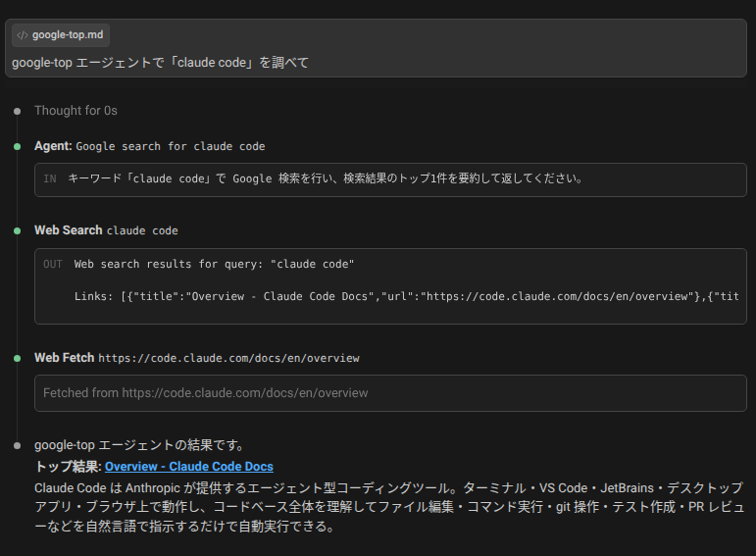Click the Web Fetch URL text
The width and height of the screenshot is (756, 556).
pyautogui.click(x=229, y=358)
